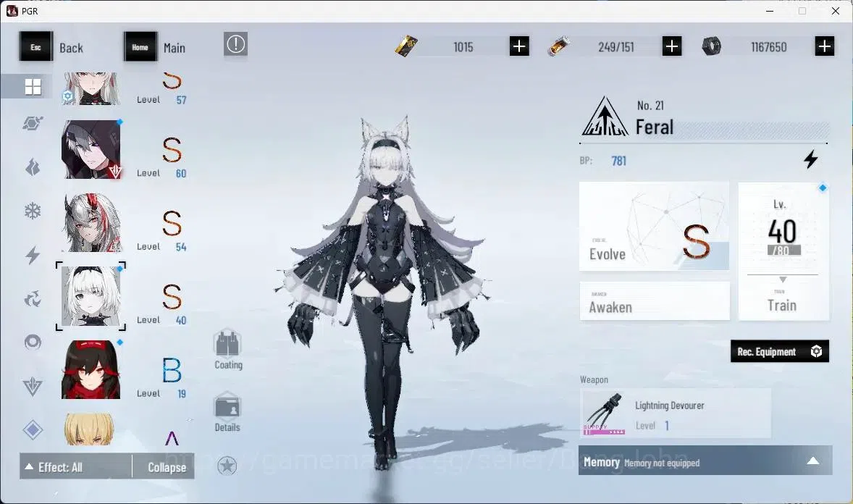Return to Main menu
The image size is (853, 504).
coord(174,48)
